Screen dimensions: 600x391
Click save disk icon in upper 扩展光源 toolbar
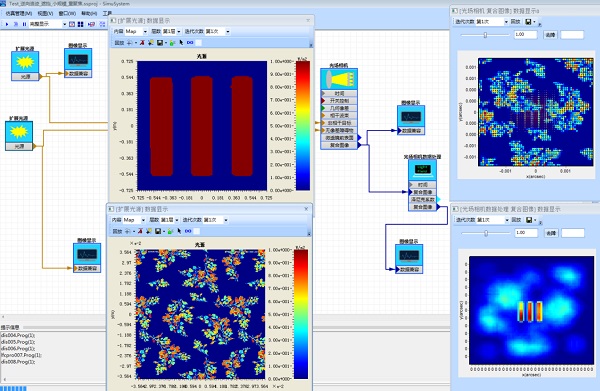pyautogui.click(x=160, y=43)
